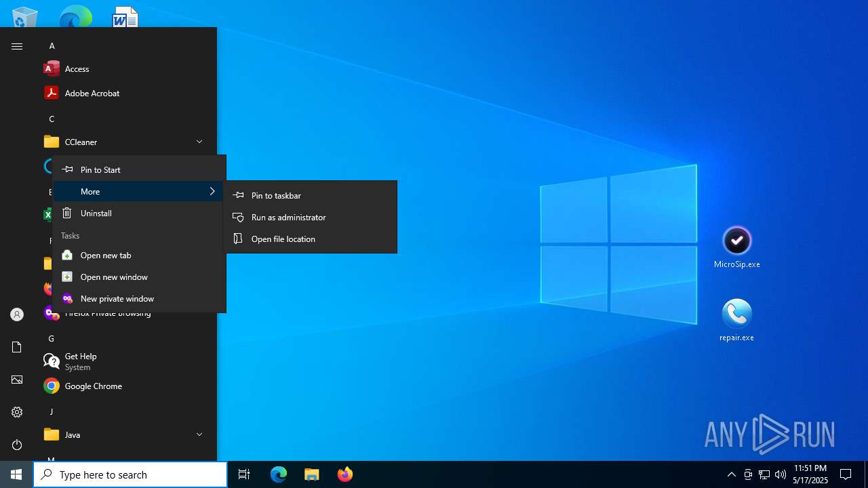Click the Recycle Bin desktop icon
The image size is (868, 488).
(25, 17)
